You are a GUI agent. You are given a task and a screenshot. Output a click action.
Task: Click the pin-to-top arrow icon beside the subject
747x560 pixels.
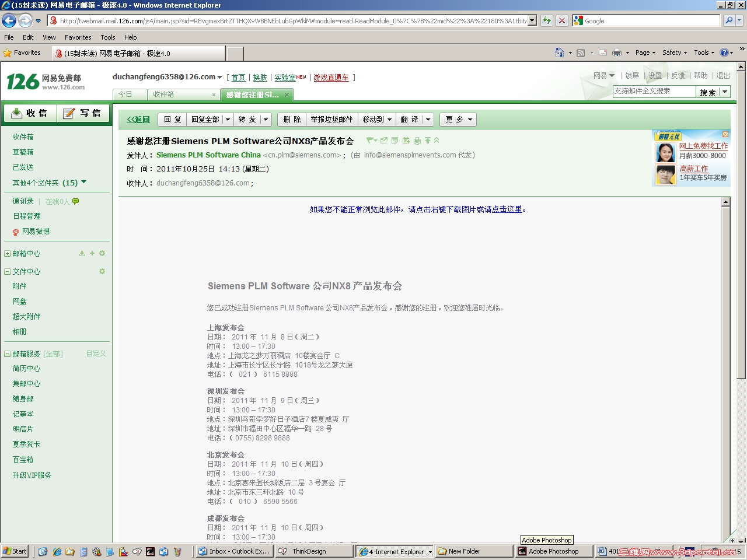tap(428, 141)
